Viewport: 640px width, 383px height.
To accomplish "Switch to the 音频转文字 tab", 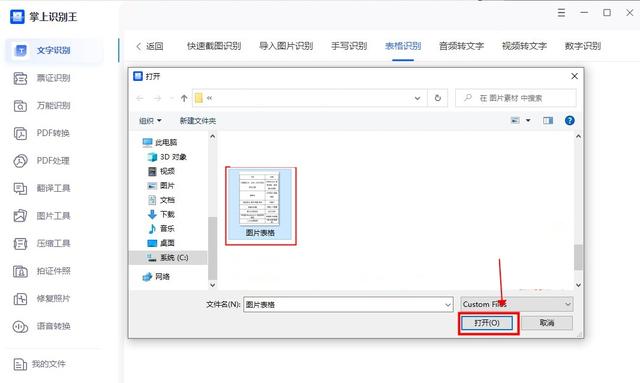I will pos(461,46).
